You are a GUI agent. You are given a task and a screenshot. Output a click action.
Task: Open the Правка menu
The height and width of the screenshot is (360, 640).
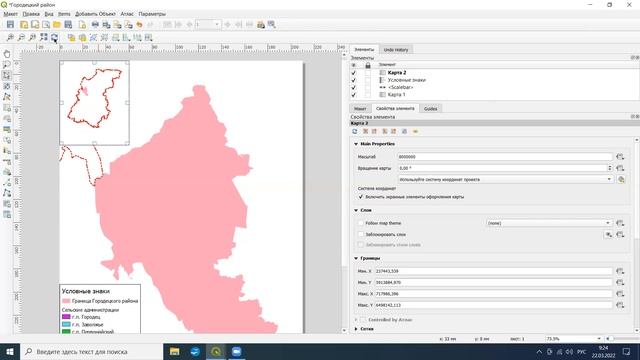click(31, 14)
